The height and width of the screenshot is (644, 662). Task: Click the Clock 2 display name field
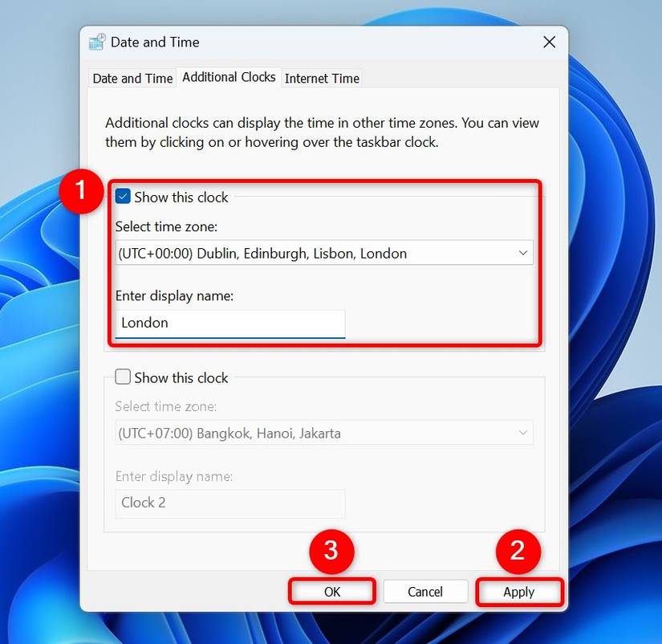(229, 503)
